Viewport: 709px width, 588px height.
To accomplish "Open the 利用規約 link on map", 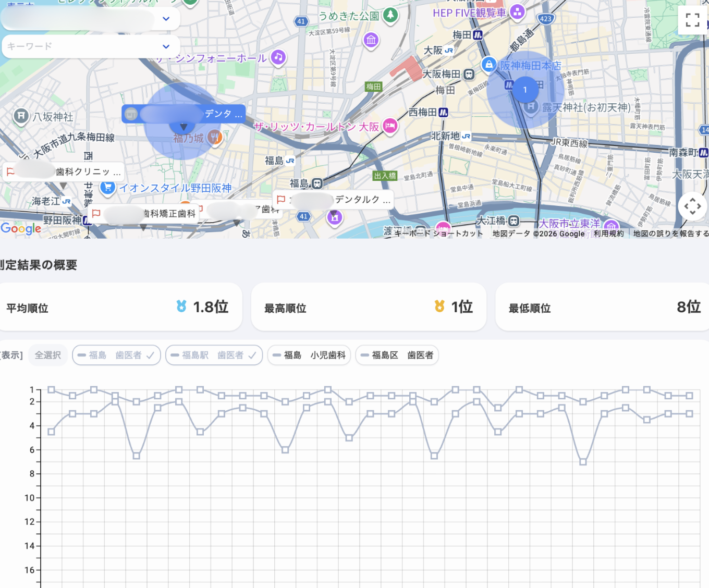I will coord(608,234).
